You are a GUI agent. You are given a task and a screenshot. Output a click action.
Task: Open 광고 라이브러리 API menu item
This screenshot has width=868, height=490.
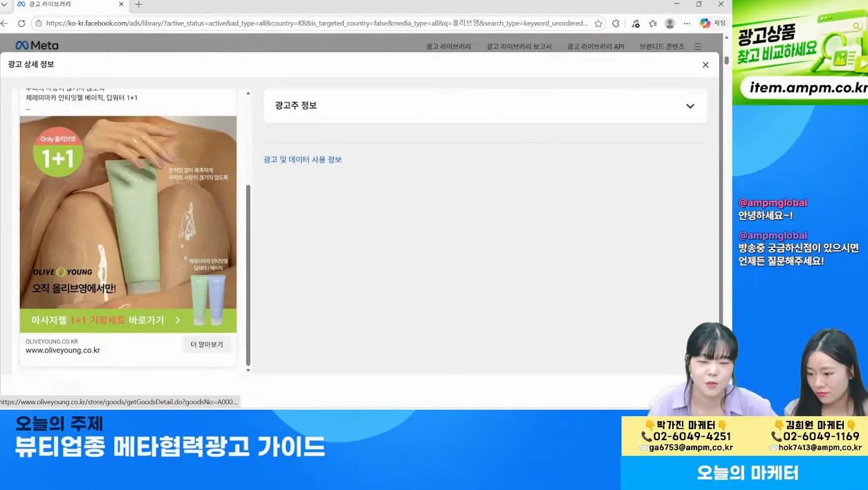[595, 46]
